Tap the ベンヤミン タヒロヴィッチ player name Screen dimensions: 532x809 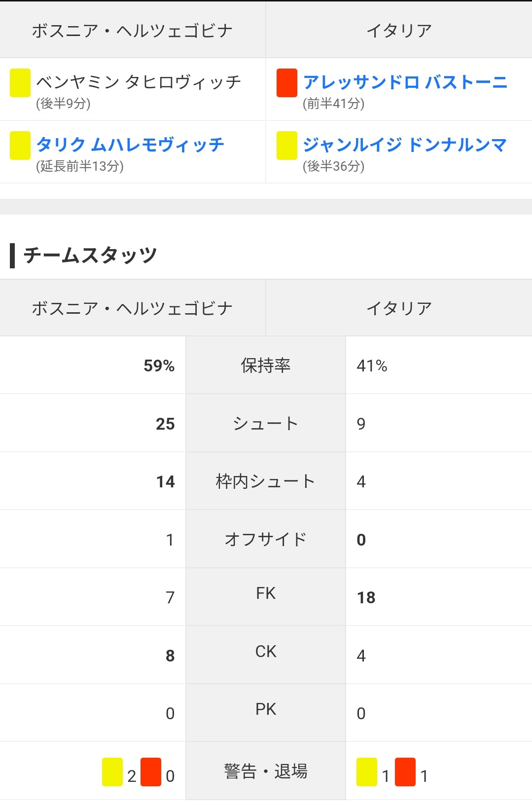139,82
